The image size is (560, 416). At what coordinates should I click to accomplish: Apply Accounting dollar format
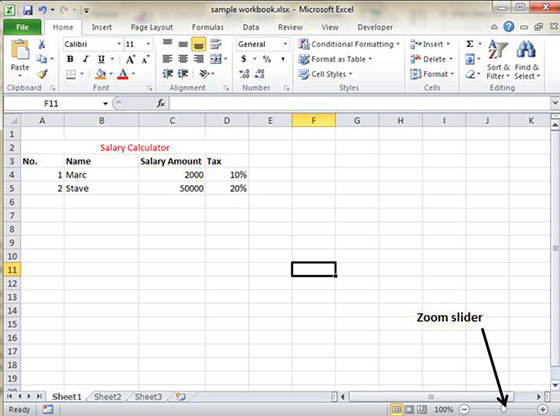click(x=244, y=59)
